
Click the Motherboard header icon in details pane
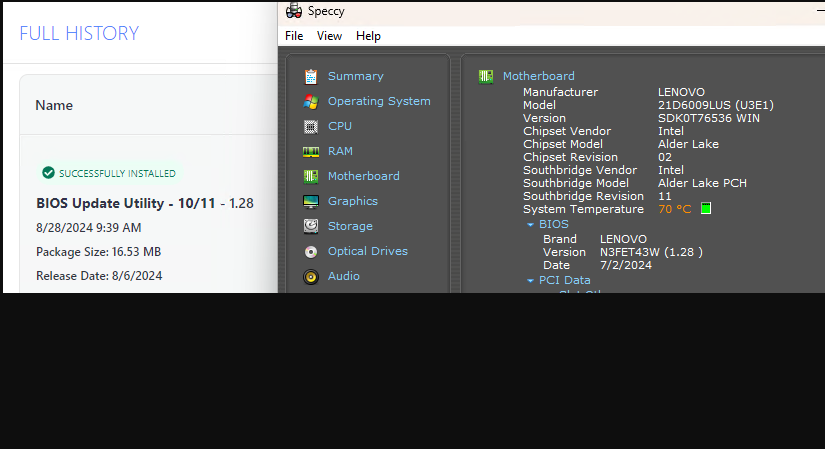point(486,76)
